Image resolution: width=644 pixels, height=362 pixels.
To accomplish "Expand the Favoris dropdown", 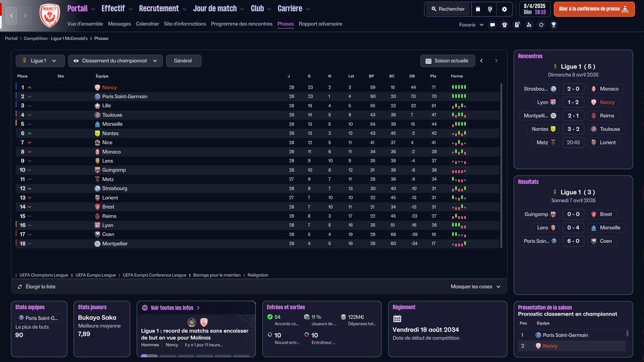I will coord(472,25).
